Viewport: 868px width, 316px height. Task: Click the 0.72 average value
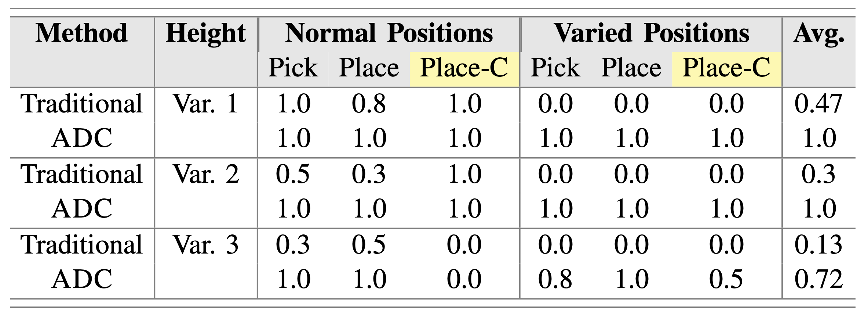point(818,280)
